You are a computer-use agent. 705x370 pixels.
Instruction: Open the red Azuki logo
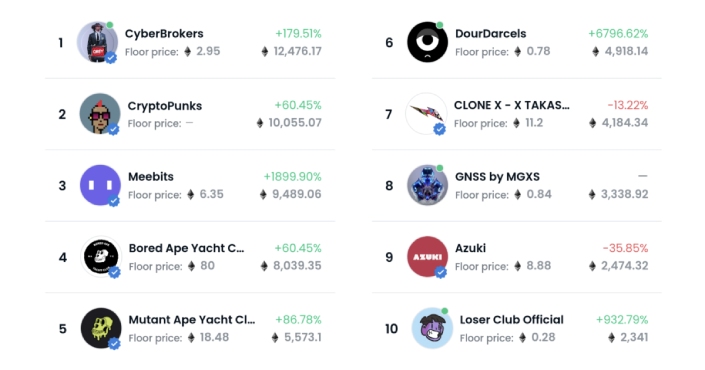(427, 257)
